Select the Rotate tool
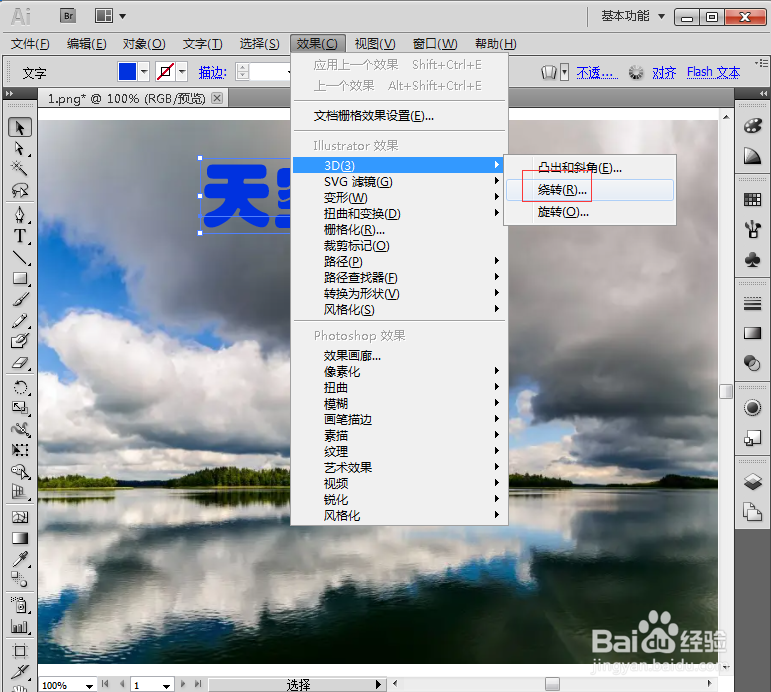The height and width of the screenshot is (692, 771). pyautogui.click(x=20, y=388)
